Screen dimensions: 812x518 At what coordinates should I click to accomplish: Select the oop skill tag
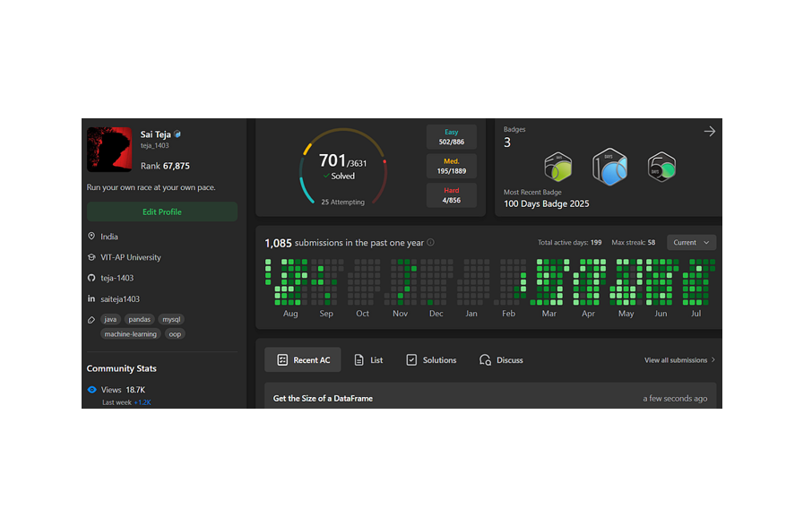tap(175, 334)
